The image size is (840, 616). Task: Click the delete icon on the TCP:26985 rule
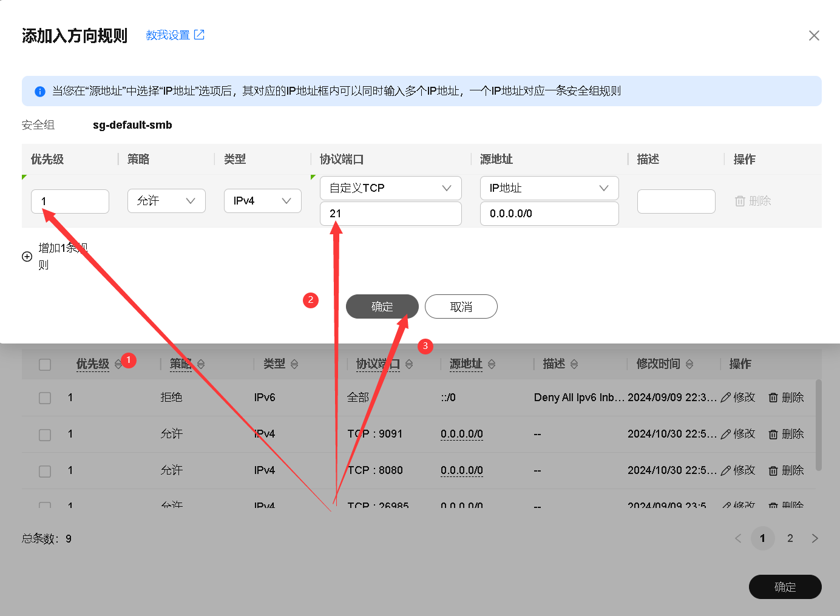[x=773, y=506]
